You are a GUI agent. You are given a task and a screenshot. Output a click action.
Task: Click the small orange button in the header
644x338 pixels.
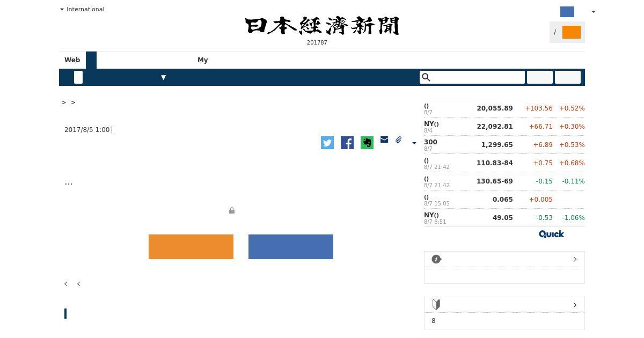pyautogui.click(x=572, y=32)
